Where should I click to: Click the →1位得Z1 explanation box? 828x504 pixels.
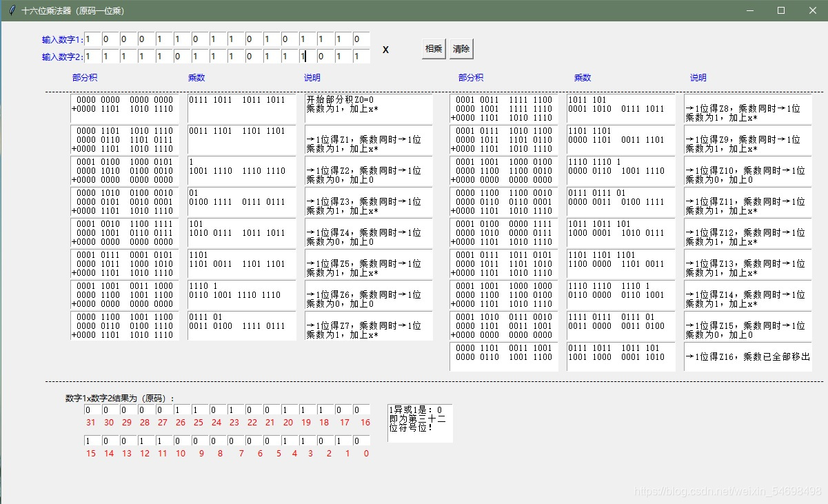pyautogui.click(x=369, y=139)
